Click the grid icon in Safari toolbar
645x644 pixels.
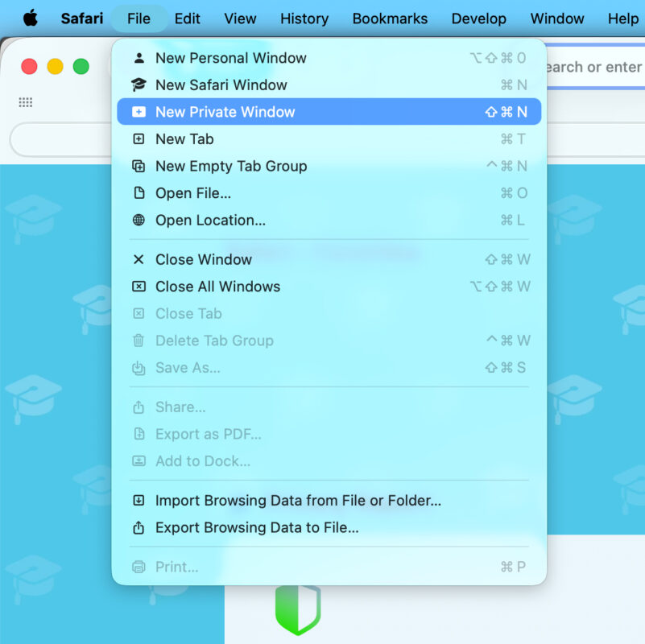[x=26, y=102]
